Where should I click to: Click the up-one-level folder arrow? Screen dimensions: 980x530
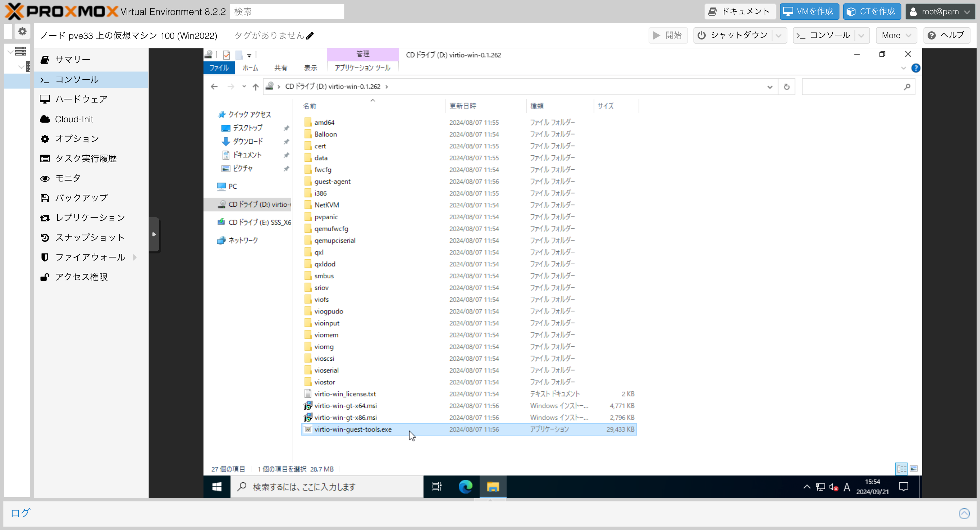click(255, 87)
